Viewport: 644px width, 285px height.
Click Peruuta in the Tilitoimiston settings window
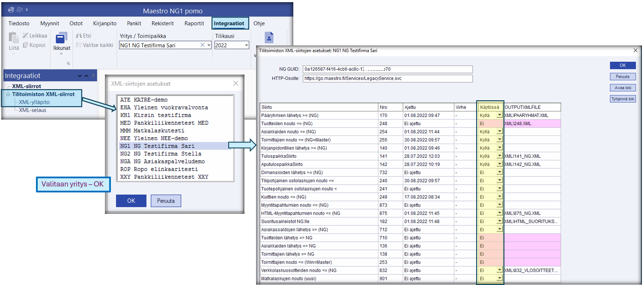(x=623, y=77)
